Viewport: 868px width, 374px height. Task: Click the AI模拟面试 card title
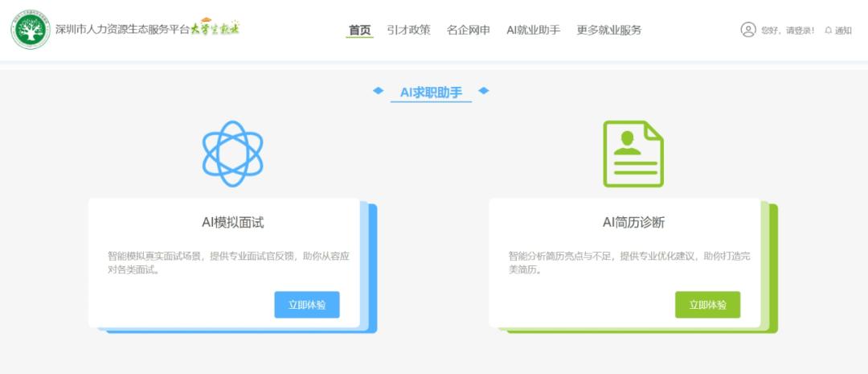(232, 223)
